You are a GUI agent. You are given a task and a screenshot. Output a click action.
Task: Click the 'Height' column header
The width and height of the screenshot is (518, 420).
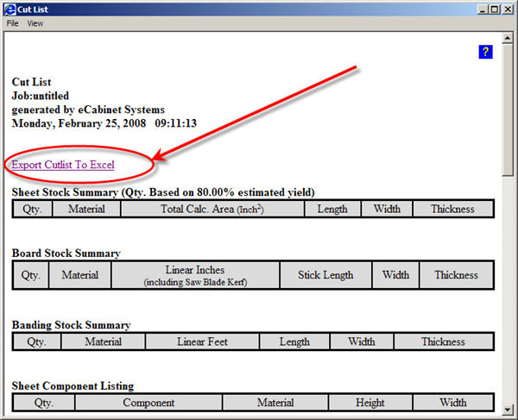pos(370,403)
